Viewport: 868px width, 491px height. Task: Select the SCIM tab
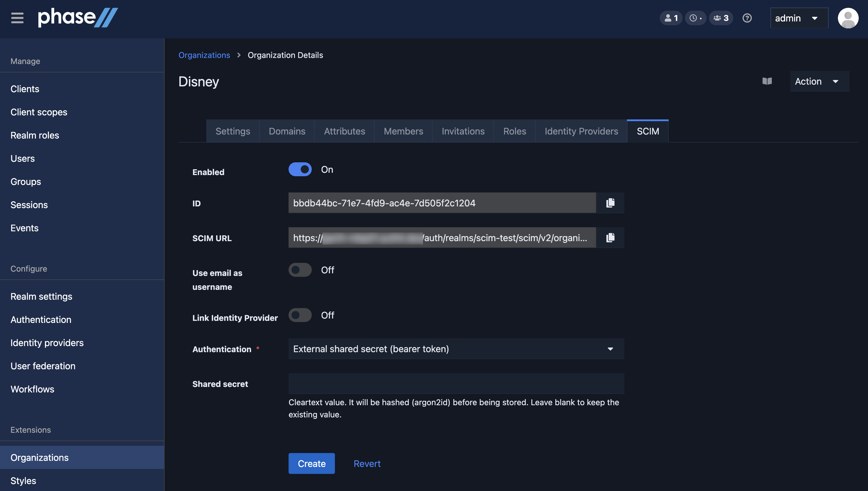click(x=648, y=131)
